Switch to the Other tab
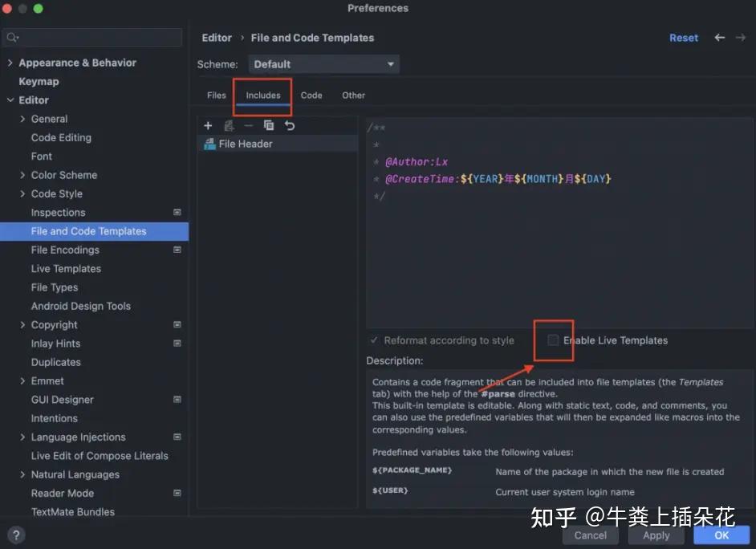Screen dimensions: 756x549 [353, 95]
